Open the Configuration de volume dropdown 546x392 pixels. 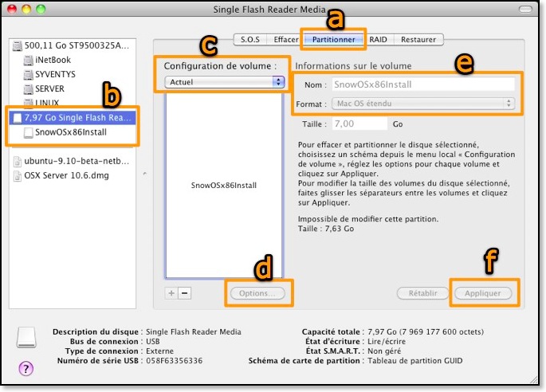click(x=225, y=82)
